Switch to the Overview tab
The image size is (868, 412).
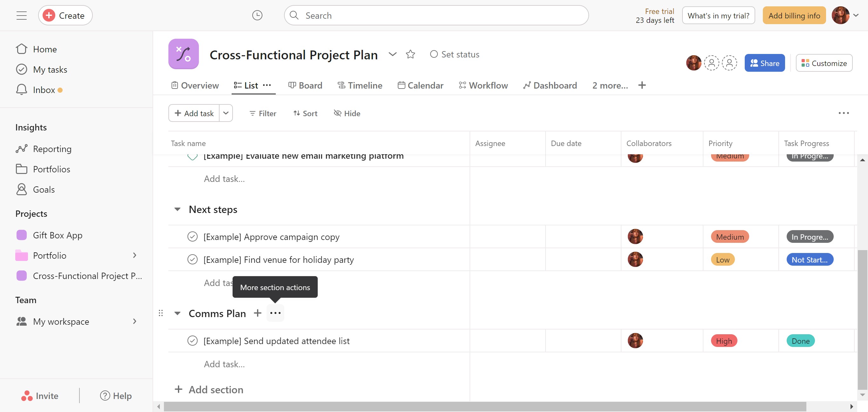point(195,85)
